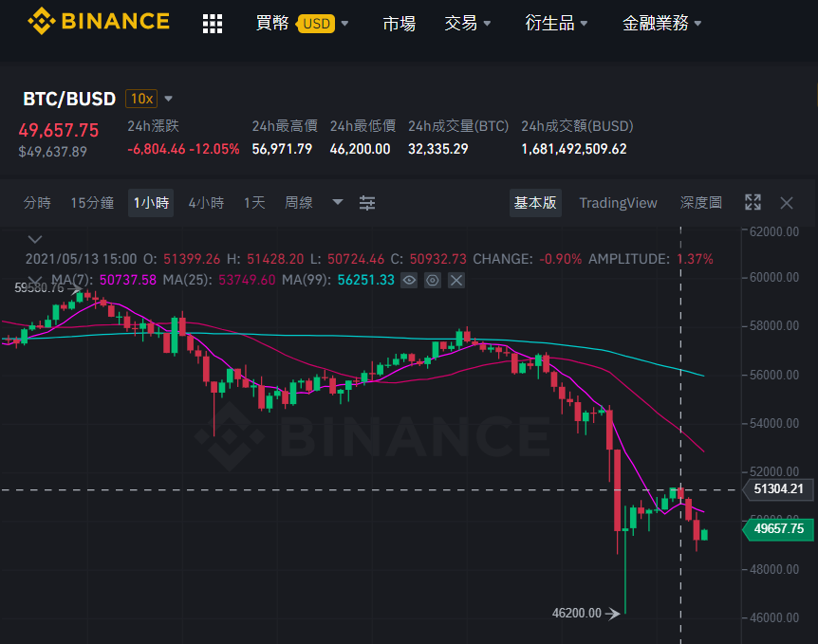Open the 買幣 USD dropdown
The width and height of the screenshot is (818, 644).
click(x=302, y=24)
